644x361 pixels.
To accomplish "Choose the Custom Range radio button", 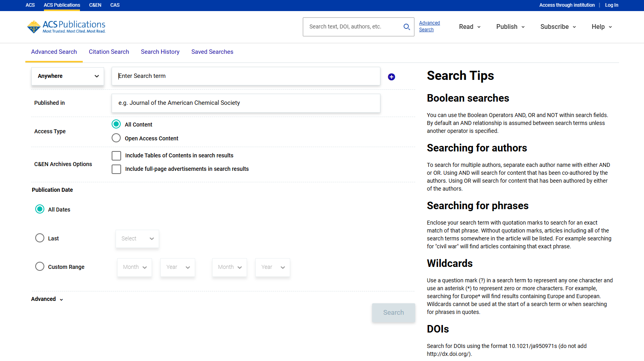I will [40, 266].
